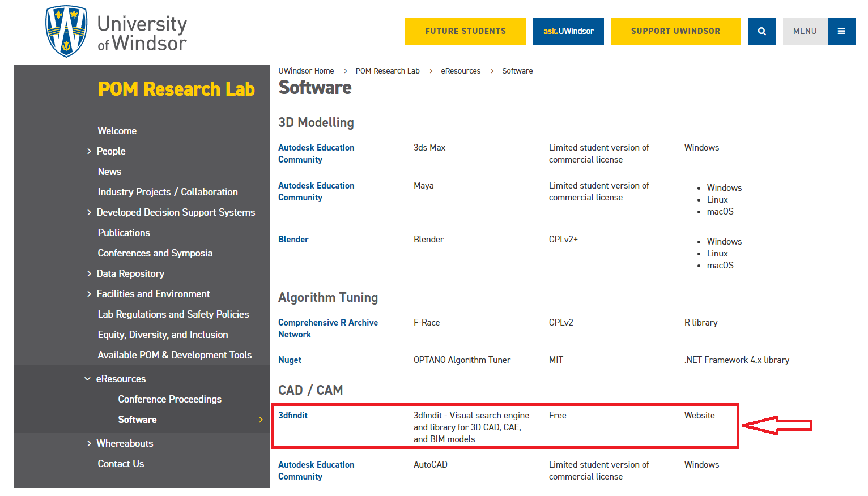Click the MIT license cell
Screen dimensions: 868x496
[556, 360]
